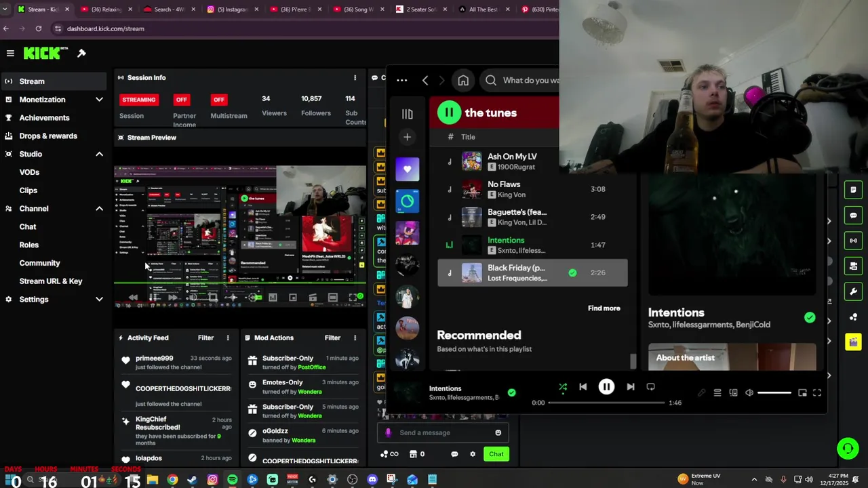Toggle repeat in Spotify

coord(650,386)
